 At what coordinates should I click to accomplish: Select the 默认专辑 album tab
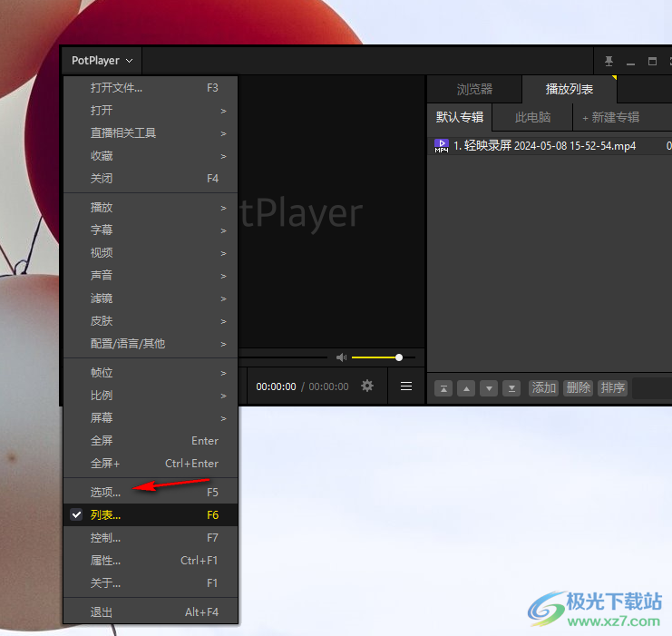(x=460, y=117)
